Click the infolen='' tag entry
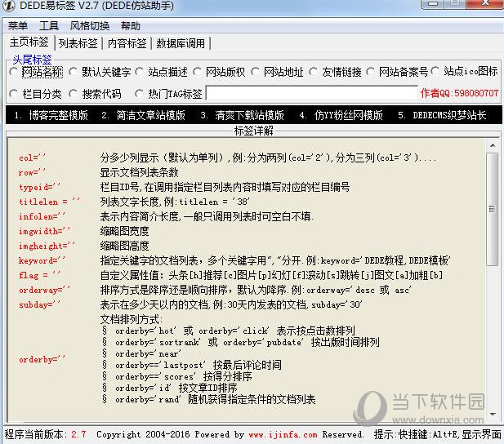This screenshot has width=504, height=444. [42, 216]
